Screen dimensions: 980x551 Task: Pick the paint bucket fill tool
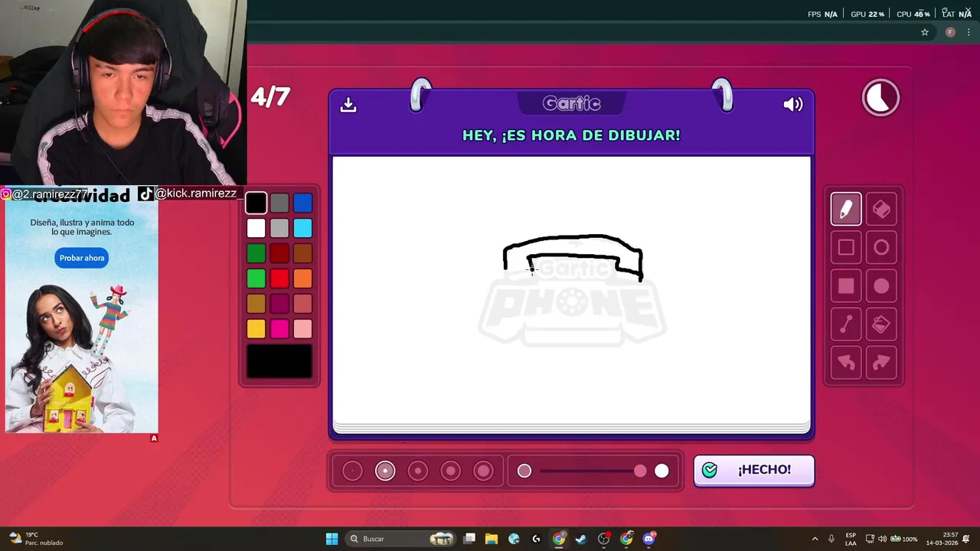point(881,324)
